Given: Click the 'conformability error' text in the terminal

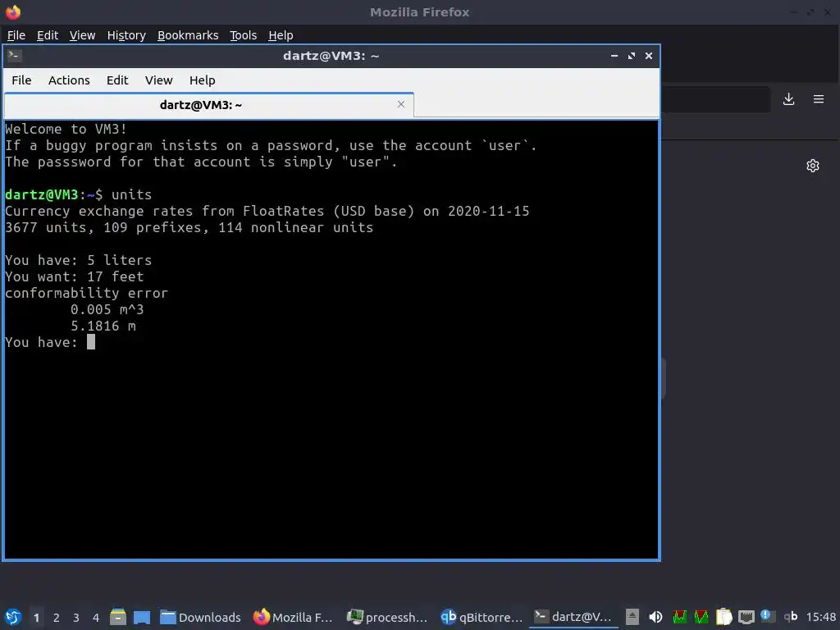Looking at the screenshot, I should click(86, 293).
